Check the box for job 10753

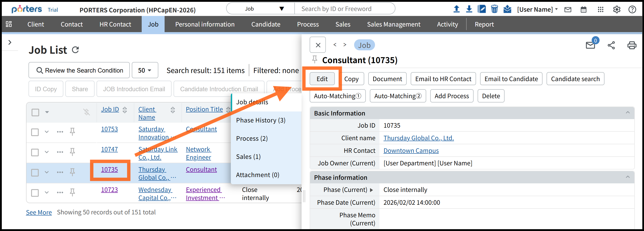(35, 132)
